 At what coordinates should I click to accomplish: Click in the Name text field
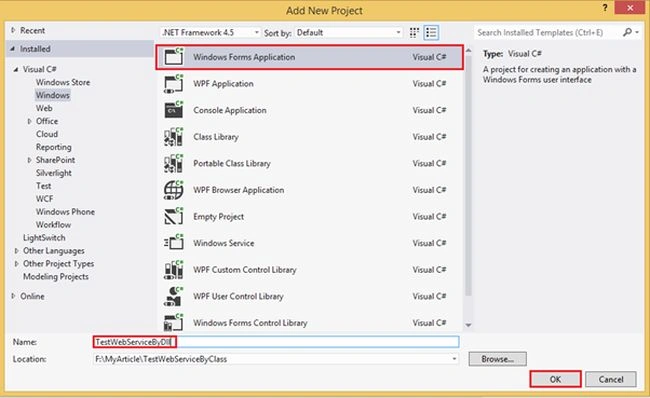click(x=276, y=342)
